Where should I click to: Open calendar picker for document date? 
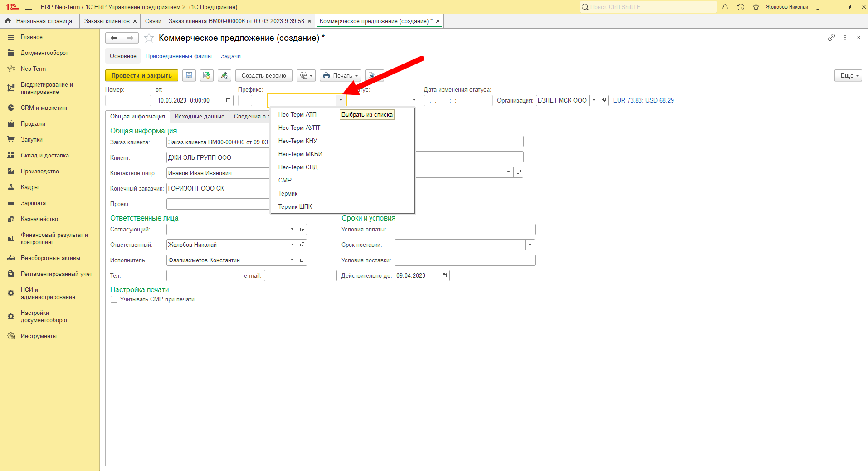229,100
